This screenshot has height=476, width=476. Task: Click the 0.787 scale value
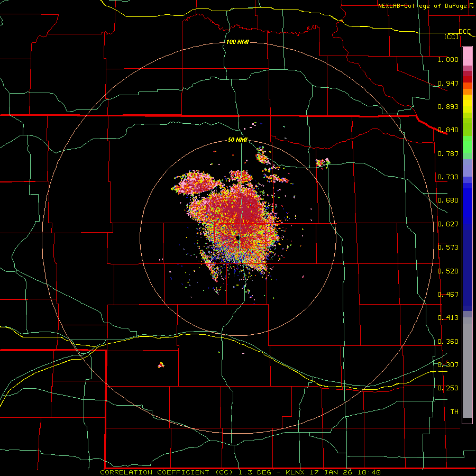pos(448,153)
